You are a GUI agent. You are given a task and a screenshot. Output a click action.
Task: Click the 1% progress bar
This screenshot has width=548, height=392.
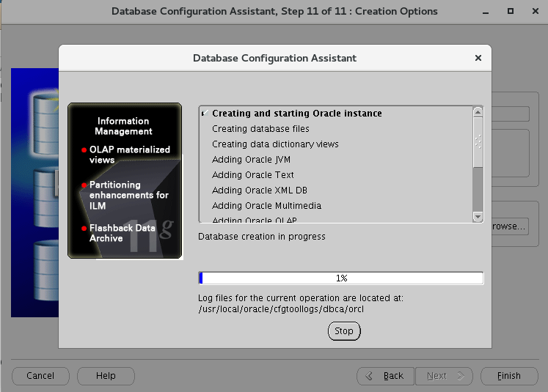[340, 278]
